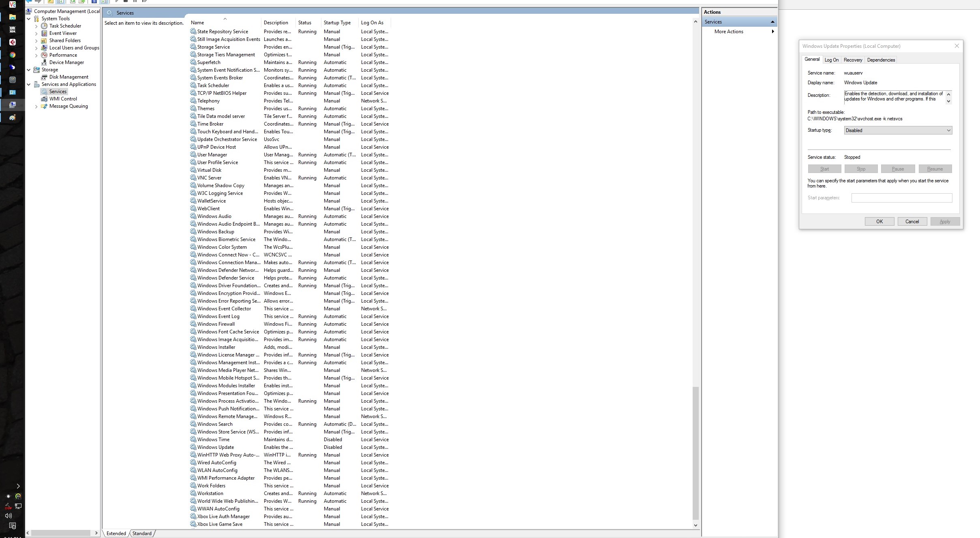Image resolution: width=980 pixels, height=538 pixels.
Task: Sort services by Name column header
Action: 225,23
